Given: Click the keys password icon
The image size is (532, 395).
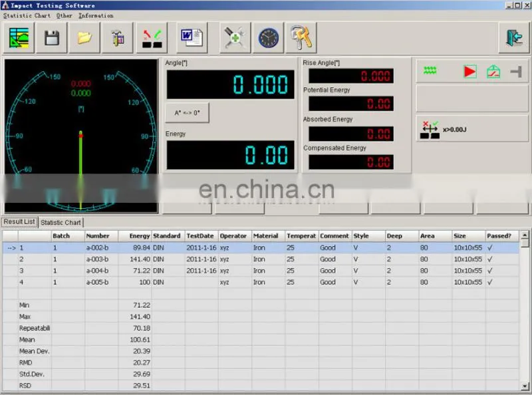Looking at the screenshot, I should pyautogui.click(x=301, y=38).
